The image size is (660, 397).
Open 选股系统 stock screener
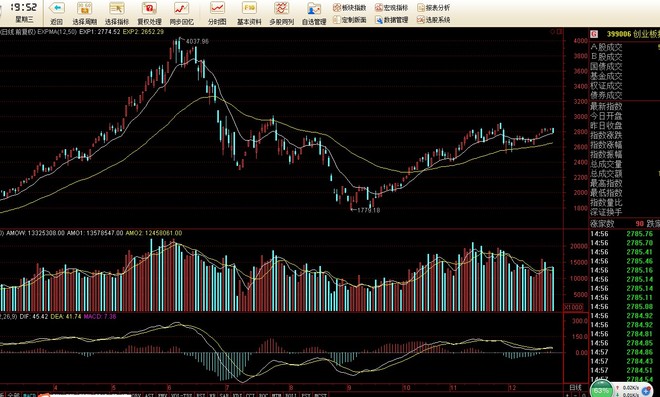(434, 20)
